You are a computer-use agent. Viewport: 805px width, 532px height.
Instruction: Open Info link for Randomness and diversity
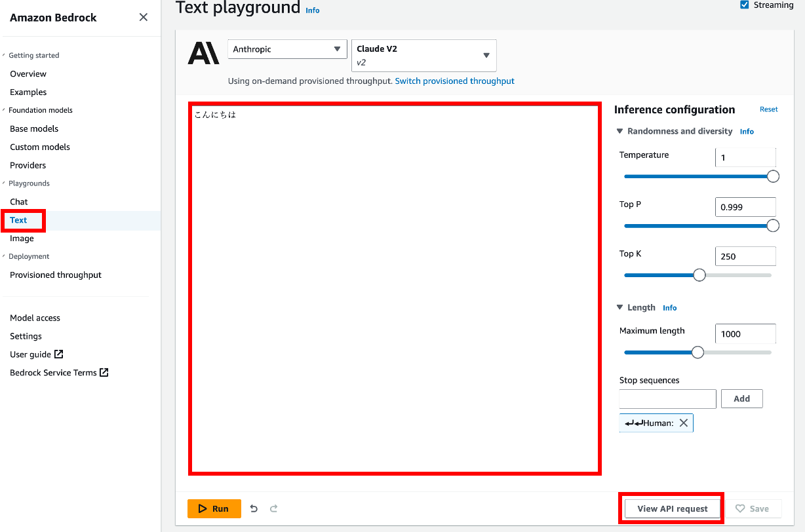(747, 132)
